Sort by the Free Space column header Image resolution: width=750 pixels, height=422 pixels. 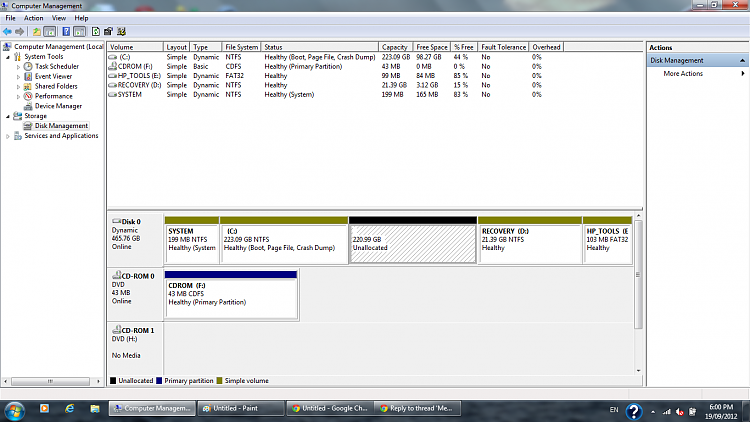pos(431,47)
